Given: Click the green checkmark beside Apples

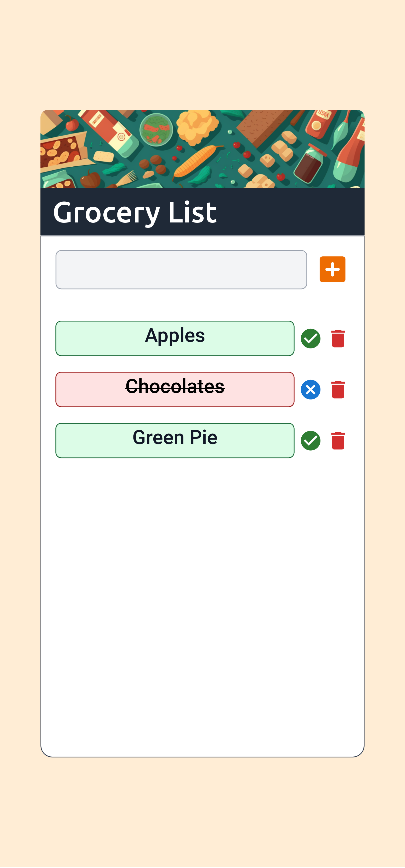Looking at the screenshot, I should (x=310, y=338).
